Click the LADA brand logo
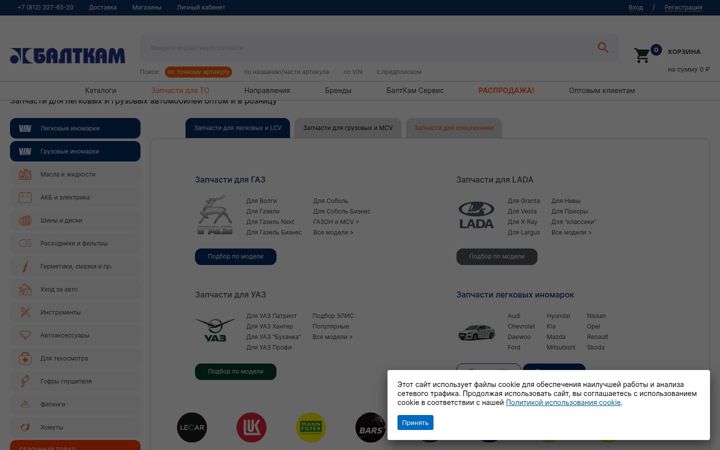This screenshot has width=720, height=450. tap(476, 215)
